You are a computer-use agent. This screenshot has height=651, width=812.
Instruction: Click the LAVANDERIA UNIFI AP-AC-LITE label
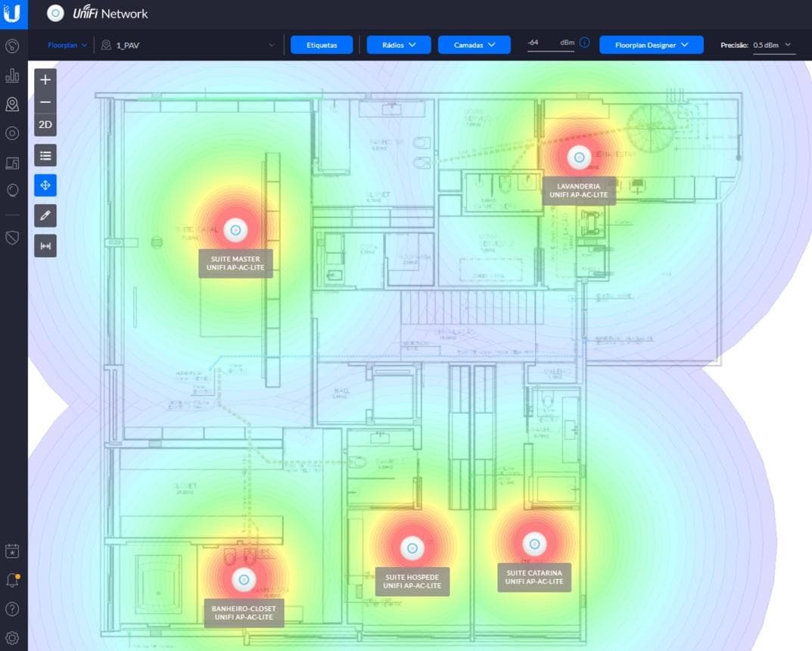coord(579,191)
